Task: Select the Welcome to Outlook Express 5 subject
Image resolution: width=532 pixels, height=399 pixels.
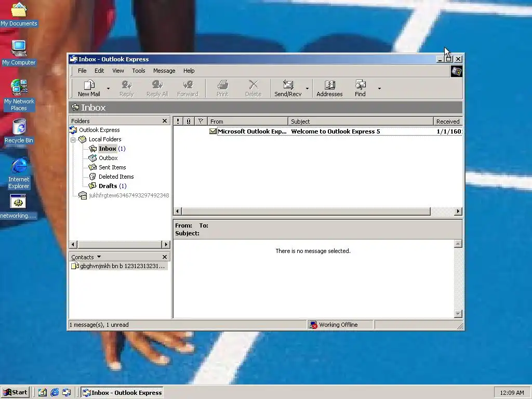Action: point(336,131)
